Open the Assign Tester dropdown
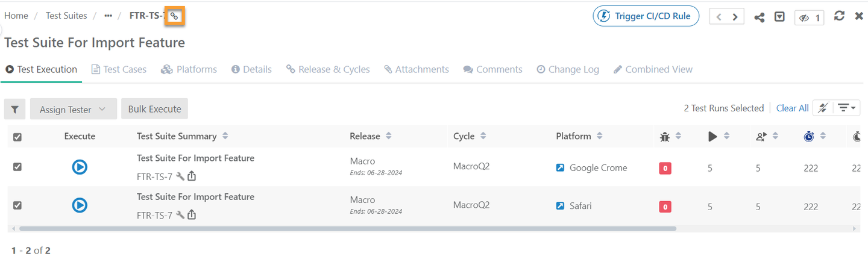The image size is (868, 271). [x=72, y=110]
